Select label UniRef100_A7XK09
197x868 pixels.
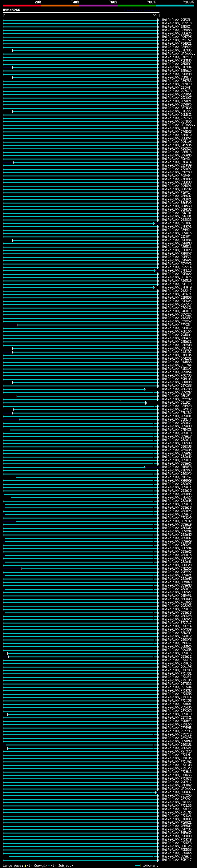click(177, 518)
